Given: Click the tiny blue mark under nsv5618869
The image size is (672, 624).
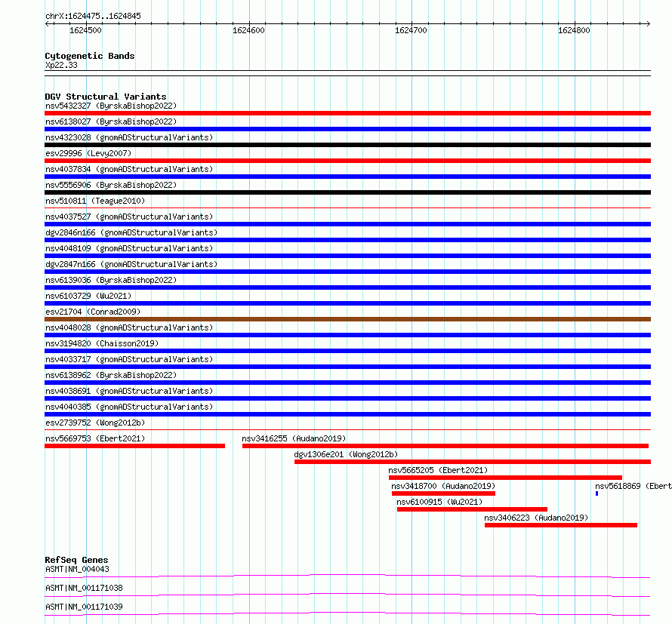Looking at the screenshot, I should pyautogui.click(x=597, y=493).
